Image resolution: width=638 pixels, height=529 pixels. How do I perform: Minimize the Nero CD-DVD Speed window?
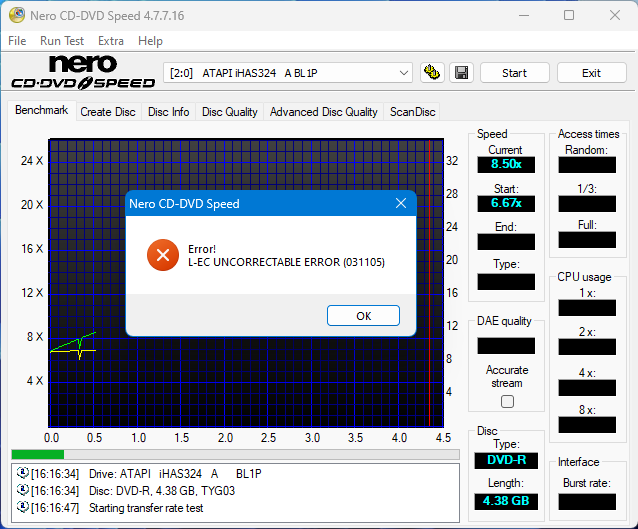point(524,15)
